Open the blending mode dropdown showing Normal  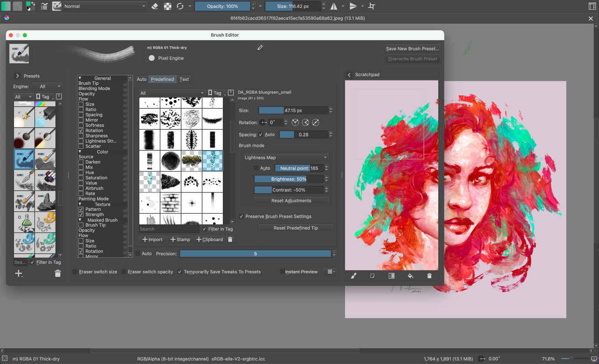point(105,6)
